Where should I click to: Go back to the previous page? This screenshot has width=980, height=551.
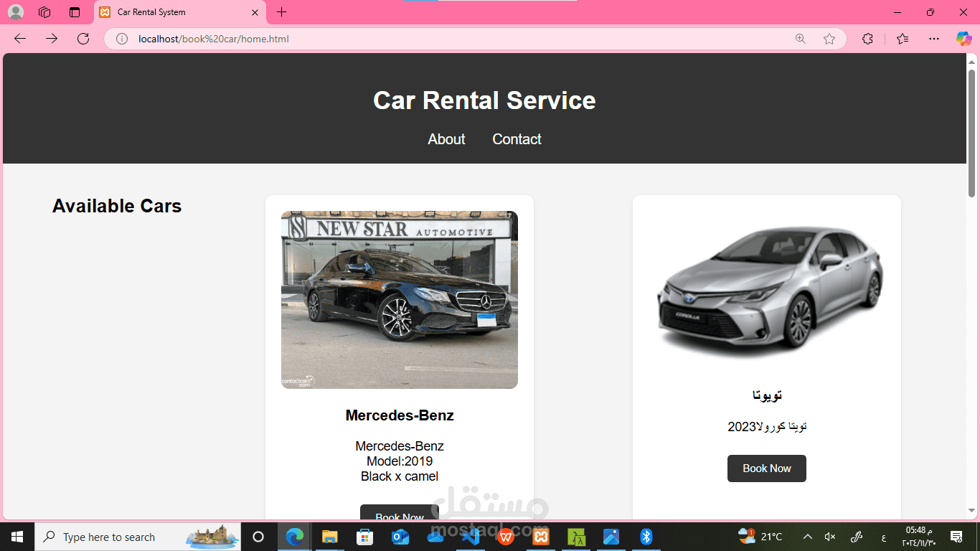pyautogui.click(x=20, y=39)
